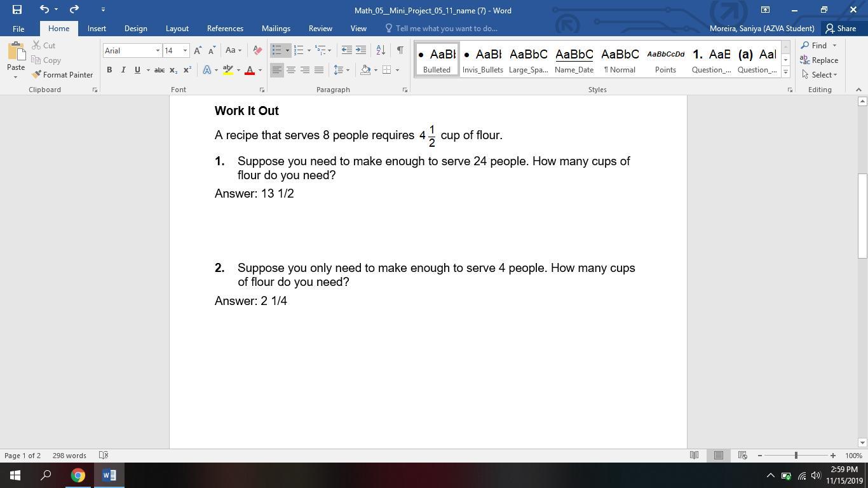
Task: Open the Find dropdown arrow
Action: click(x=834, y=46)
